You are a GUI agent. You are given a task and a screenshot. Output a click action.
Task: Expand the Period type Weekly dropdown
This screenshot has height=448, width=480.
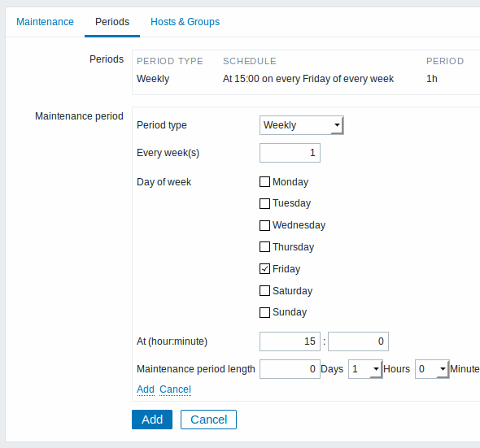(302, 125)
